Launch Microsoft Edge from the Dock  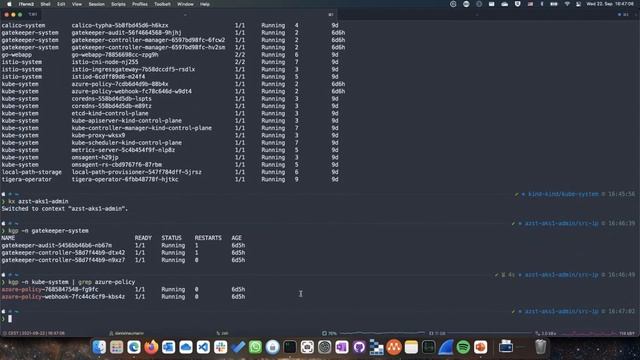tap(134, 347)
